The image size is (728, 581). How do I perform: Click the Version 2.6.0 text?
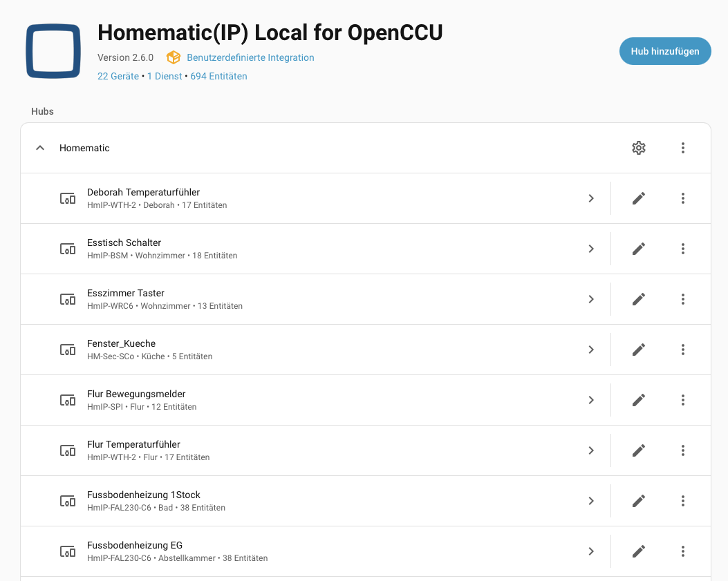125,57
